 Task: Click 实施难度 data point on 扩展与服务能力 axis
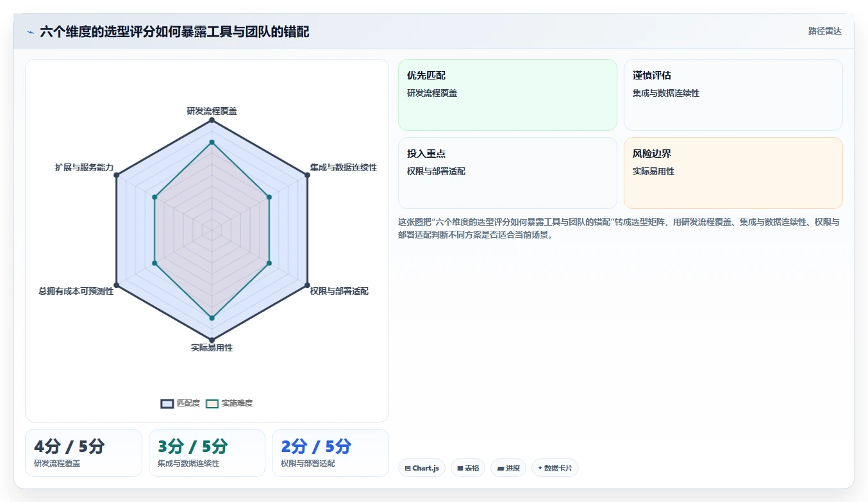coord(154,197)
